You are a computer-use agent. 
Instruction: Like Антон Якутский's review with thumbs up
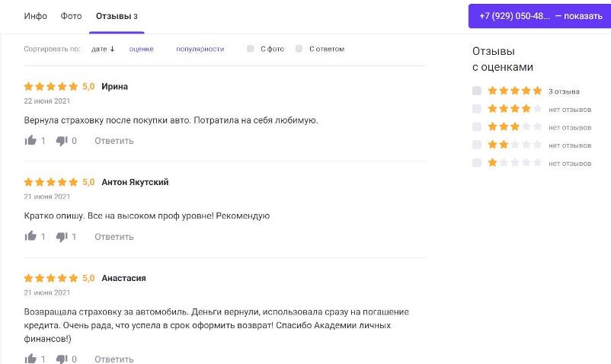pos(30,236)
